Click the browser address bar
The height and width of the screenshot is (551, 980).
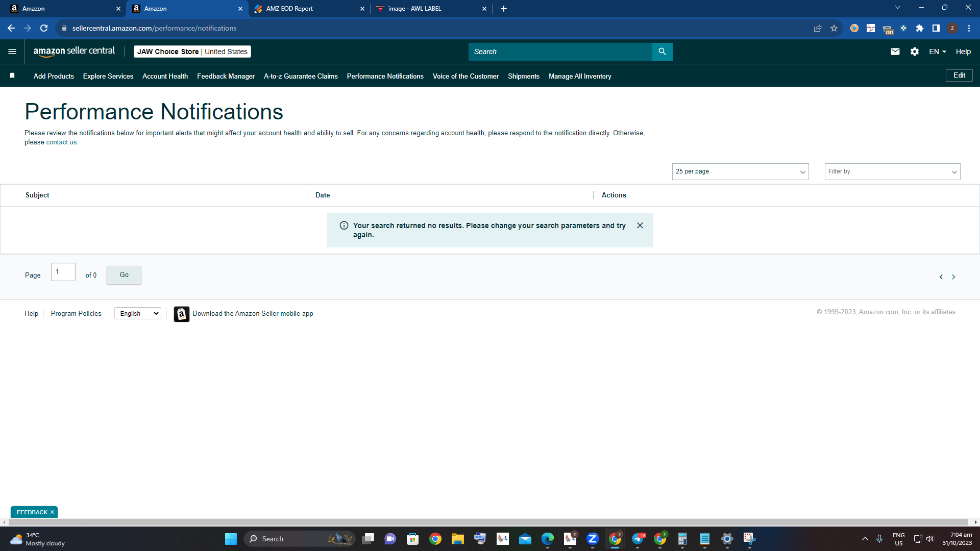434,28
